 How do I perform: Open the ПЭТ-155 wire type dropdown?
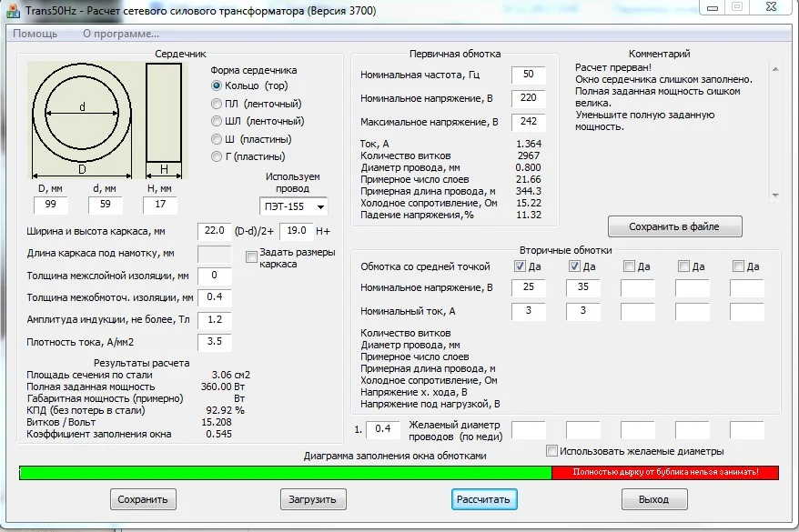tap(294, 206)
